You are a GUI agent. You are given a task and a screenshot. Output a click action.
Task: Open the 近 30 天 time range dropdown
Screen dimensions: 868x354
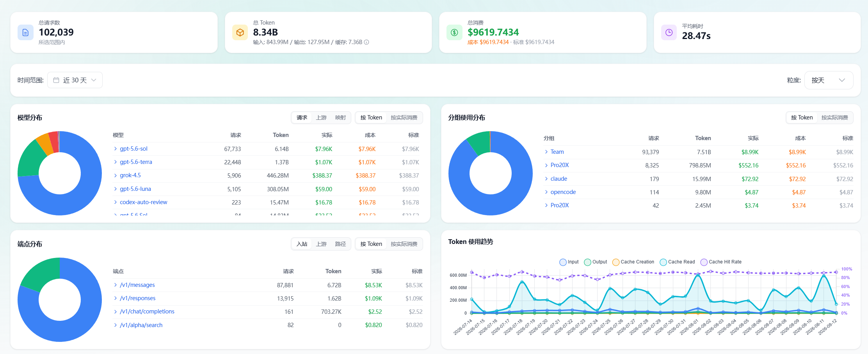(x=75, y=80)
